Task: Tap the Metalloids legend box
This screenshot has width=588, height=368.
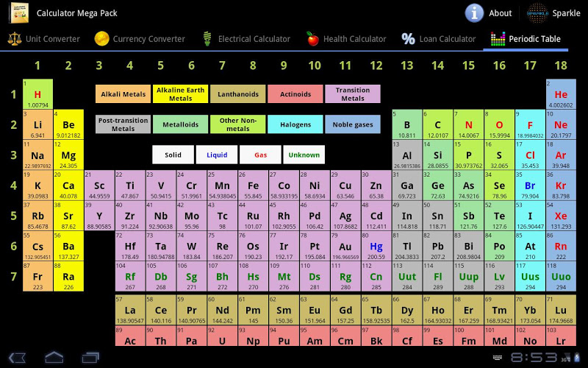Action: [x=180, y=124]
